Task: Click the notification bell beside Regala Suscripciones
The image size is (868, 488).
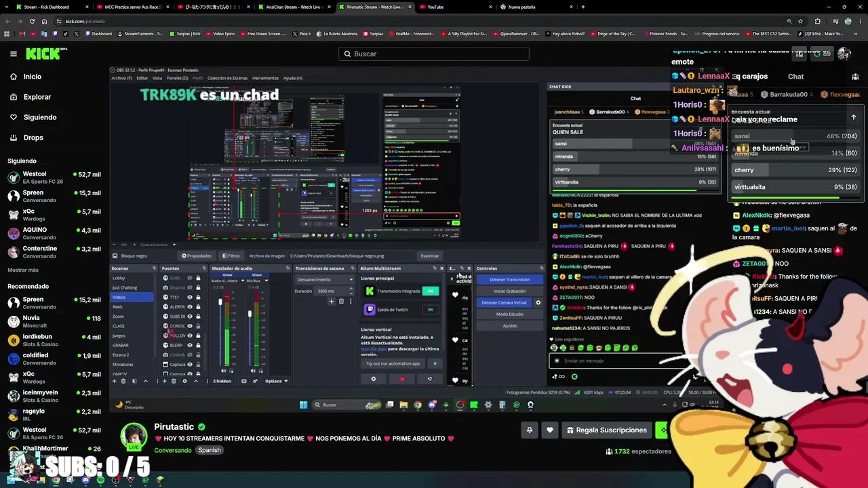Action: click(x=530, y=430)
